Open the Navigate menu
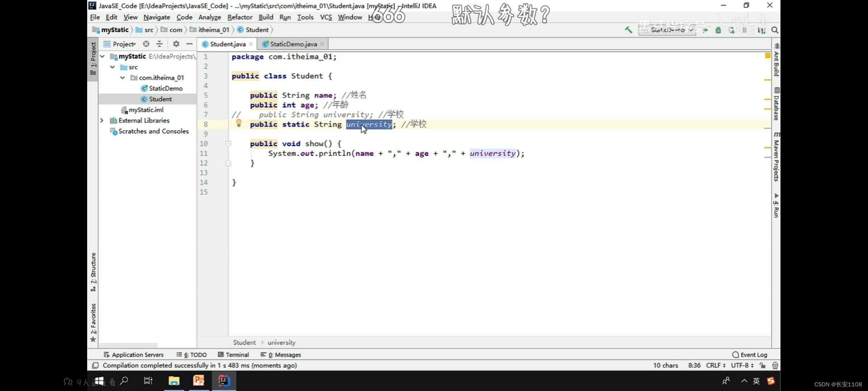 [x=157, y=17]
